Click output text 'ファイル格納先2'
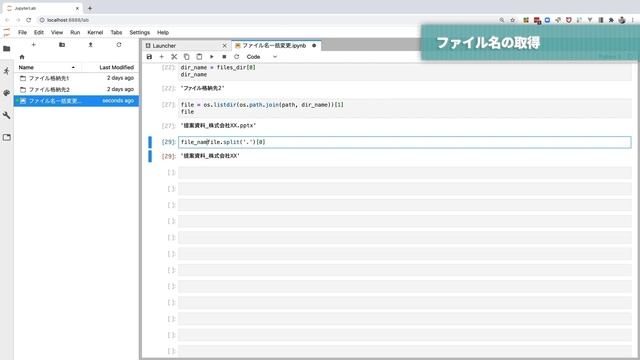The width and height of the screenshot is (640, 360). pos(202,88)
